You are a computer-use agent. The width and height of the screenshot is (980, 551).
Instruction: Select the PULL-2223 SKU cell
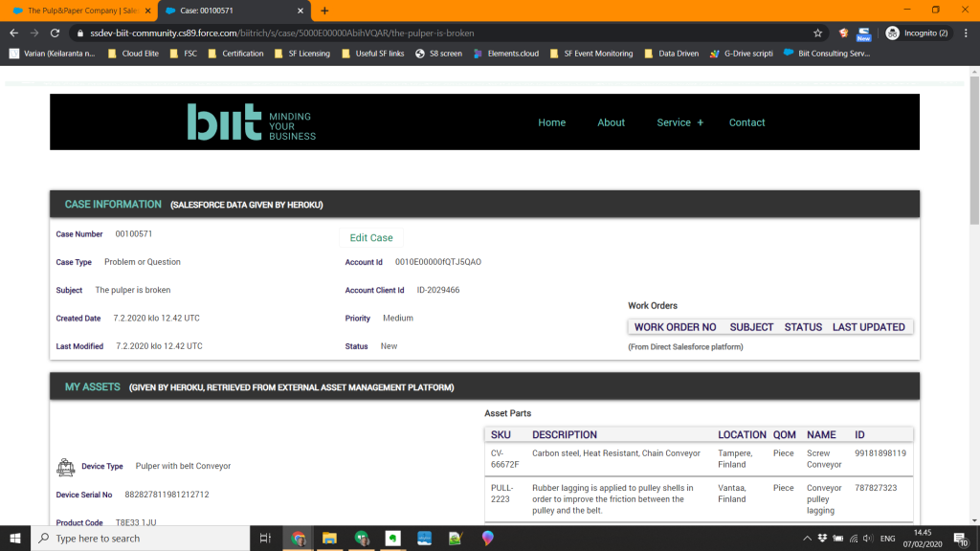pos(501,494)
